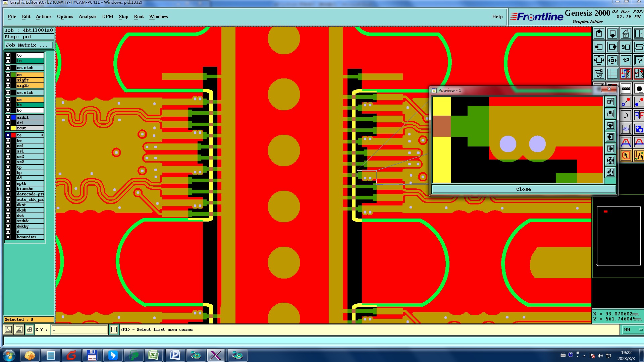Screen dimensions: 644x362
Task: Select the feature select arrow tool
Action: tap(626, 156)
